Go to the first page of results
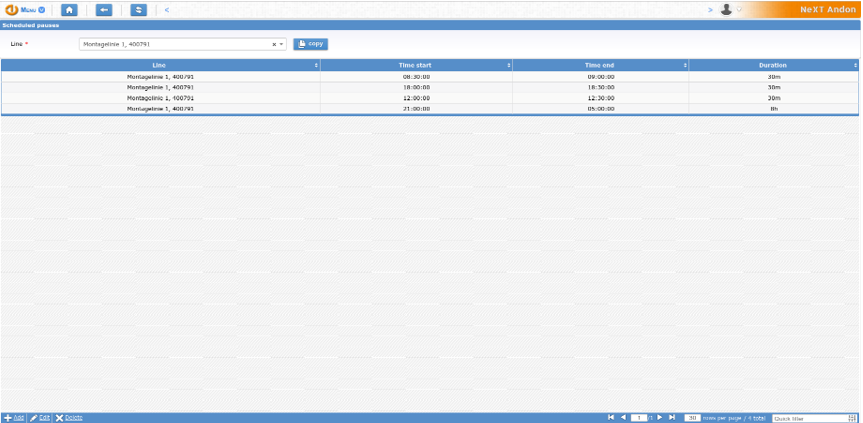 (611, 417)
